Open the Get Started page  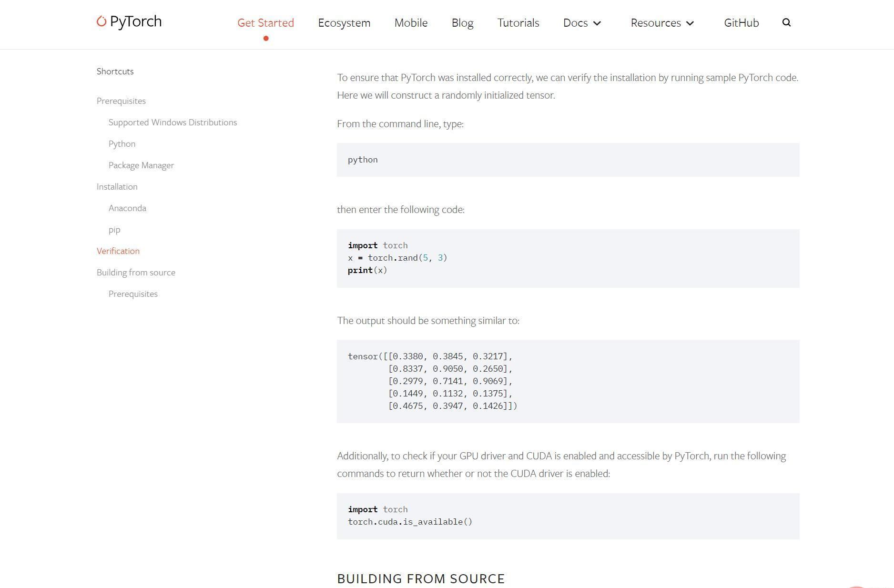tap(266, 23)
